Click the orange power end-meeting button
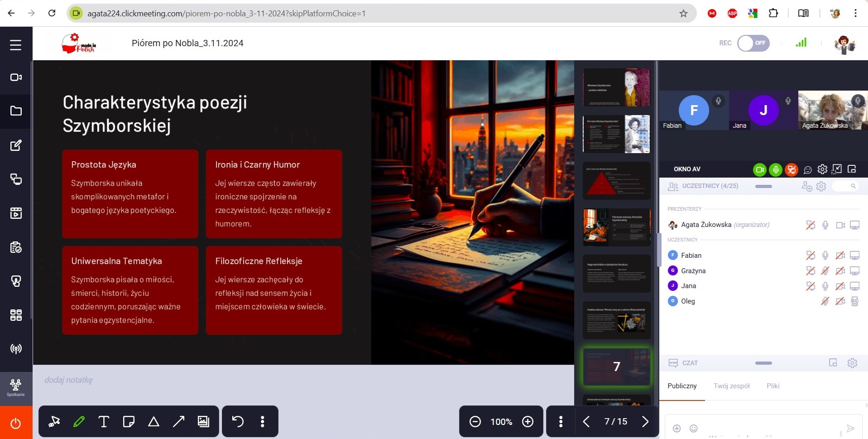Screen dimensions: 868x439 point(16,423)
